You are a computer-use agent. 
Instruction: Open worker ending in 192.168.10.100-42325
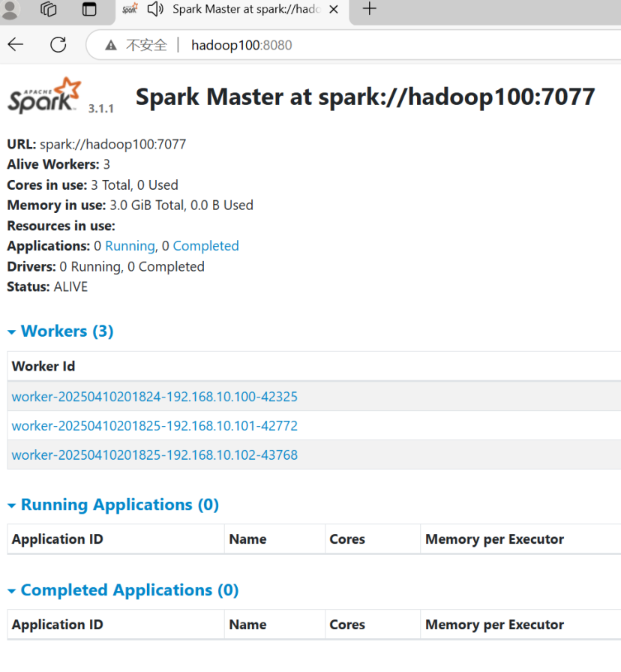coord(154,397)
